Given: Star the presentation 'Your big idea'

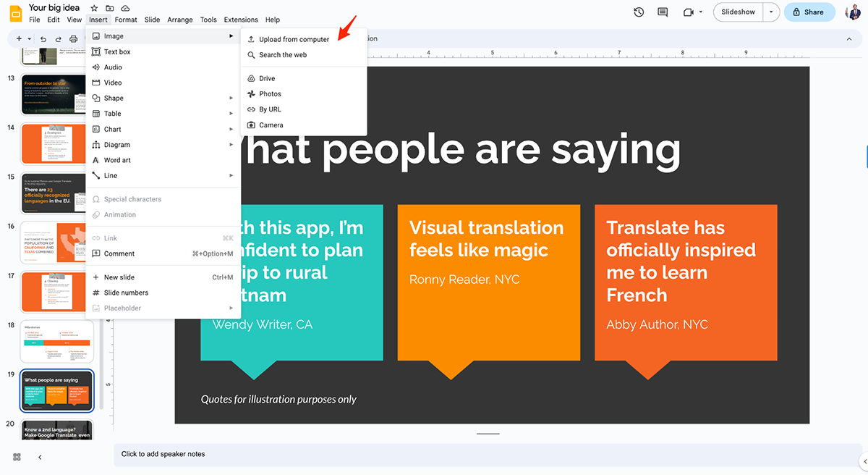Looking at the screenshot, I should 93,8.
